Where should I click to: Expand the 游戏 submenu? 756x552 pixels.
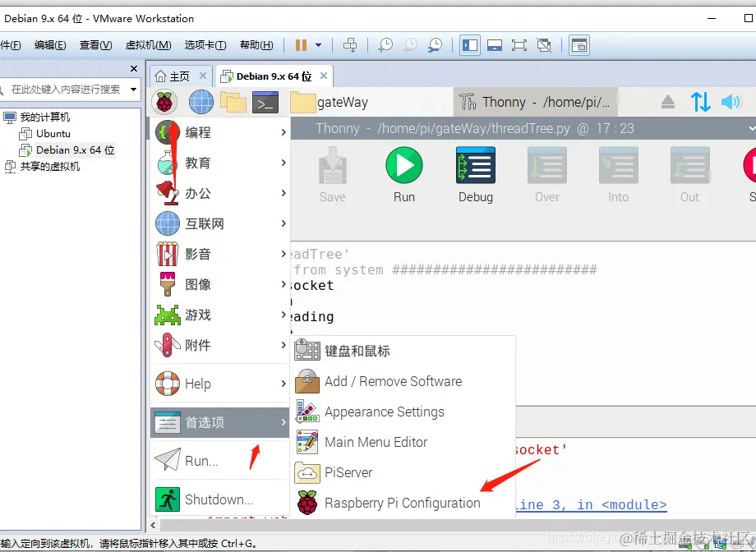pyautogui.click(x=220, y=315)
